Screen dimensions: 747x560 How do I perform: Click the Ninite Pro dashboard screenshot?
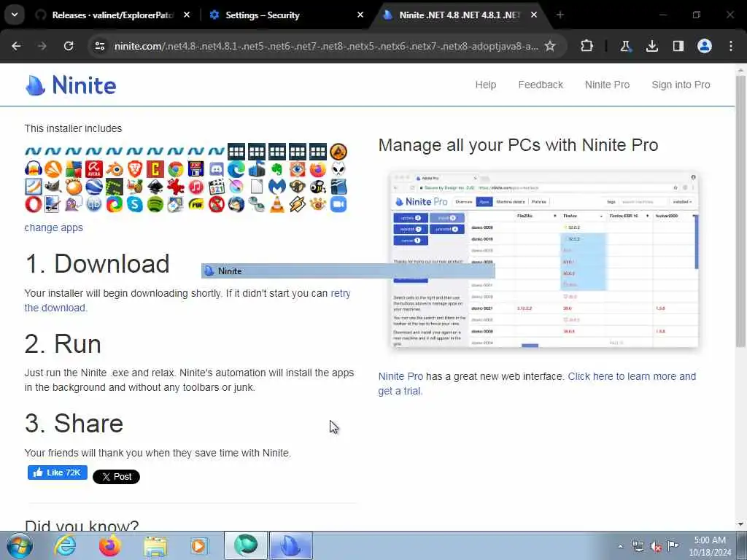543,260
